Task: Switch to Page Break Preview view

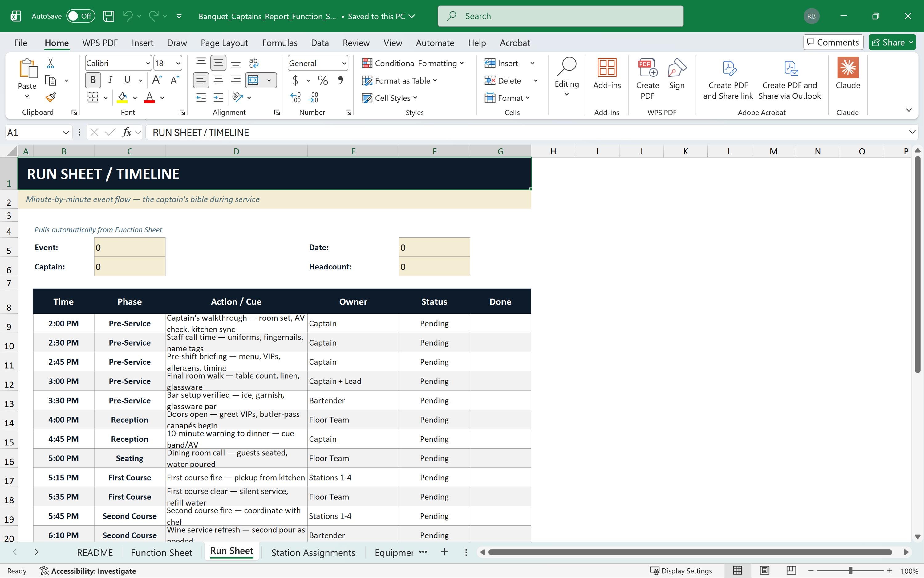Action: tap(791, 570)
